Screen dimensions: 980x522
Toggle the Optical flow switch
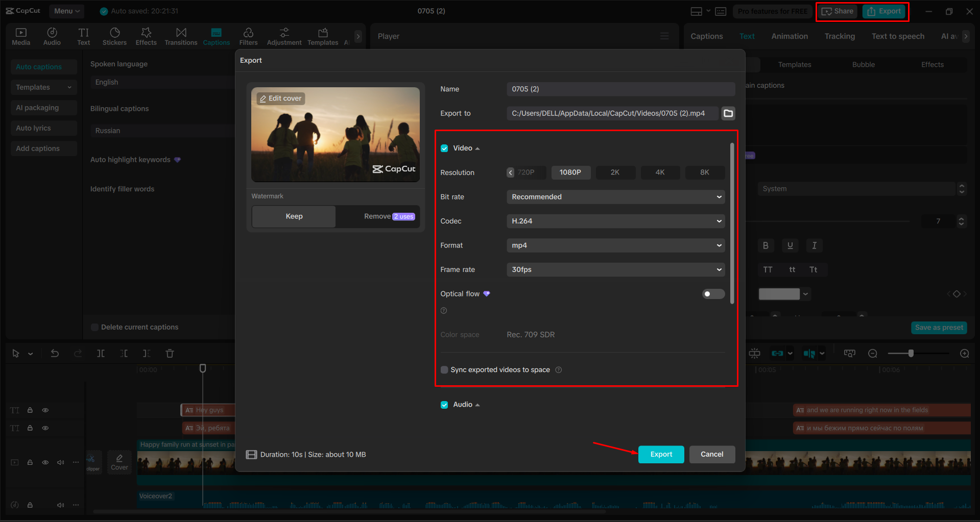tap(713, 294)
